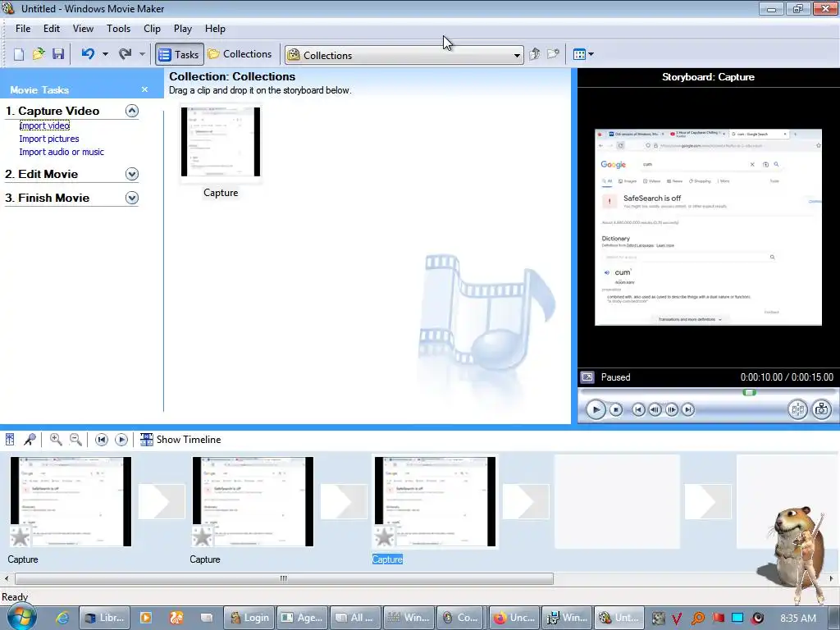Open a project using the folder icon
The image size is (840, 630).
coord(39,54)
